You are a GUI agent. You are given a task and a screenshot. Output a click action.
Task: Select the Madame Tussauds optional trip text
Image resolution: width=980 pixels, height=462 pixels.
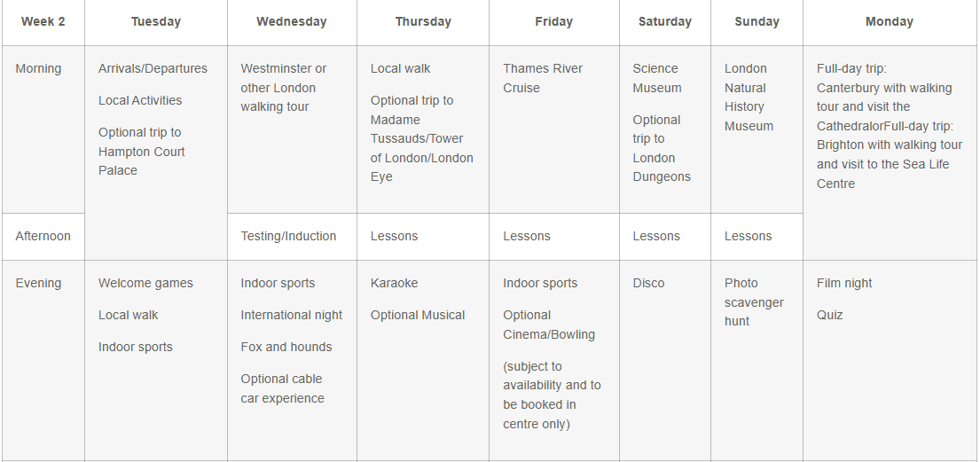coord(421,138)
